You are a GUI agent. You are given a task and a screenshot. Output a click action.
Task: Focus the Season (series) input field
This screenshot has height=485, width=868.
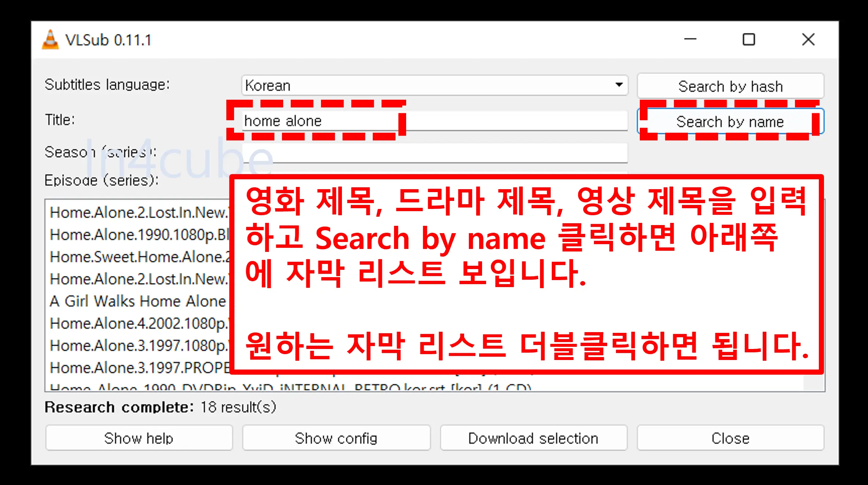pyautogui.click(x=435, y=153)
